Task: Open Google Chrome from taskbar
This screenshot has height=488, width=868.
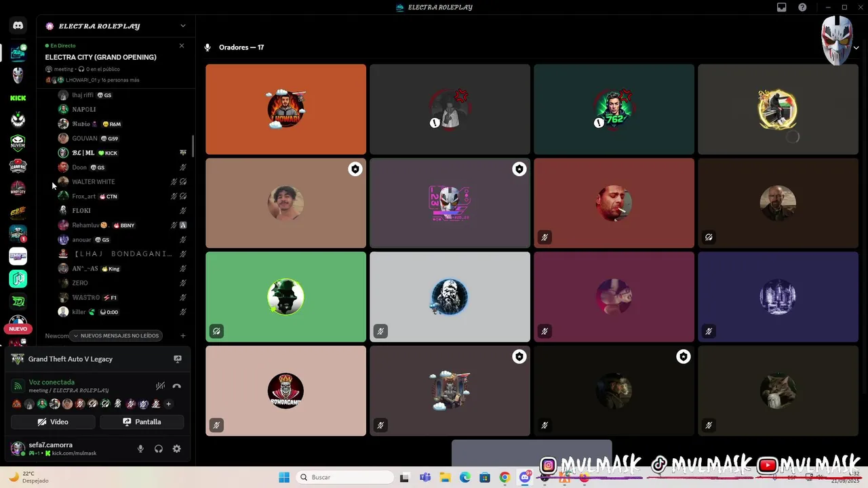Action: pyautogui.click(x=505, y=477)
